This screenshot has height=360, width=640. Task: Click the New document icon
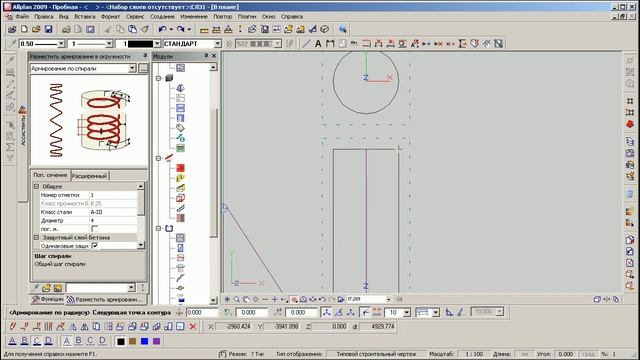click(24, 29)
